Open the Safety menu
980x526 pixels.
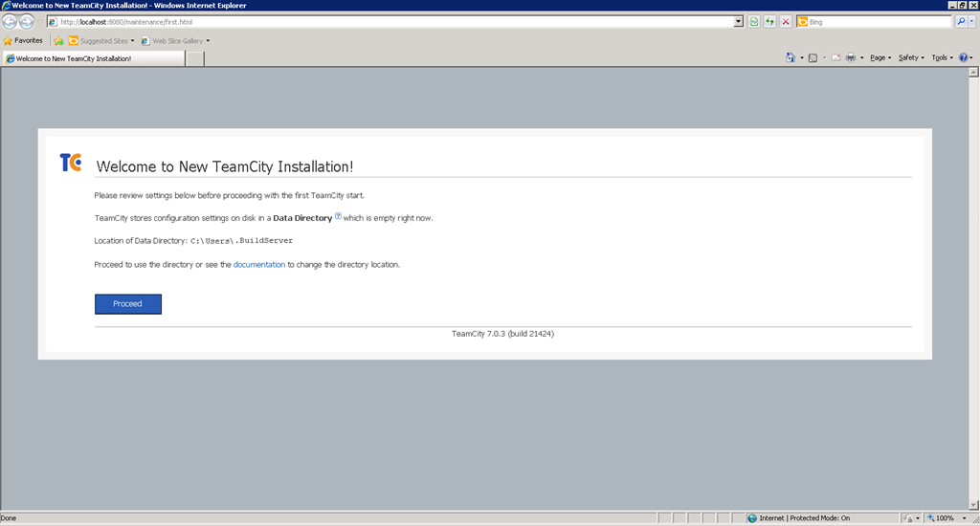point(911,57)
